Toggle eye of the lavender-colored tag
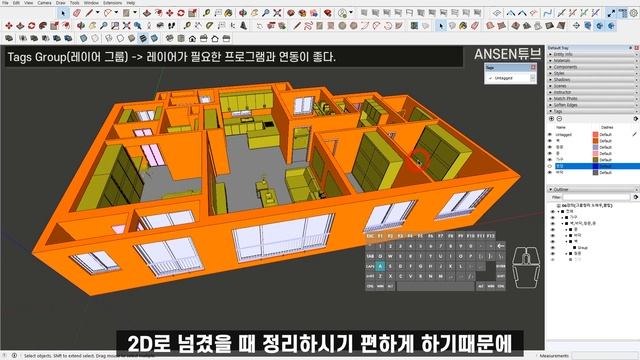Image resolution: width=640 pixels, height=360 pixels. point(550,147)
